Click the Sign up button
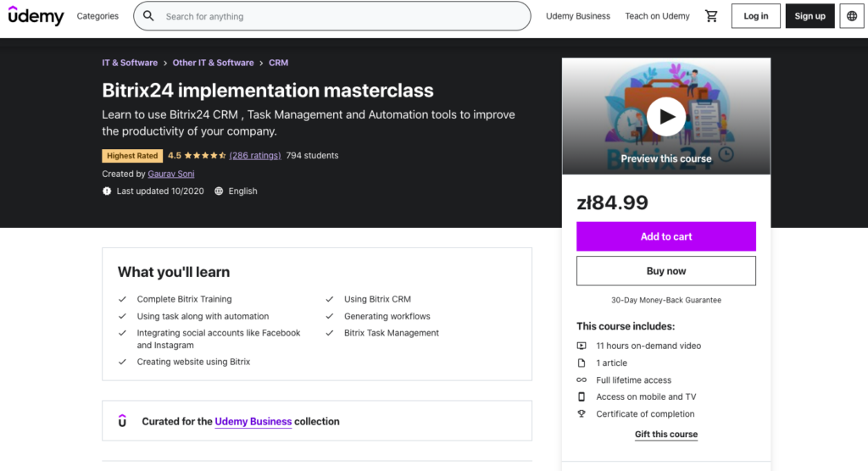The width and height of the screenshot is (868, 471). tap(810, 16)
